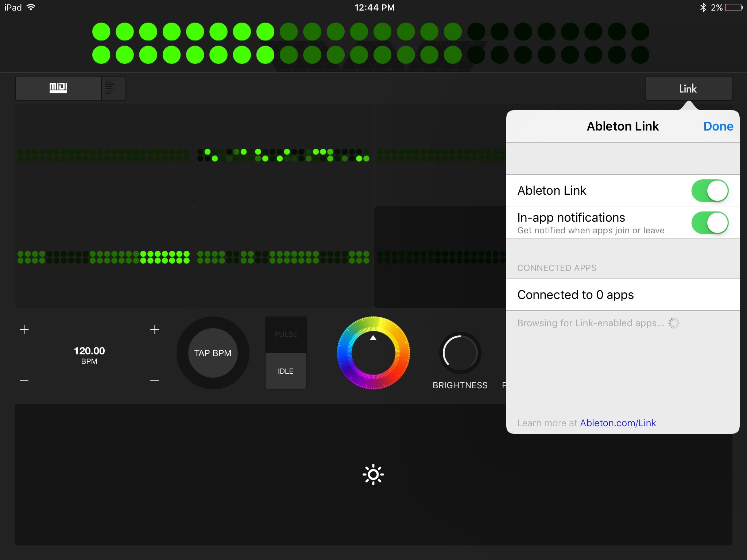Click the left minus BPM decrement

pos(24,380)
